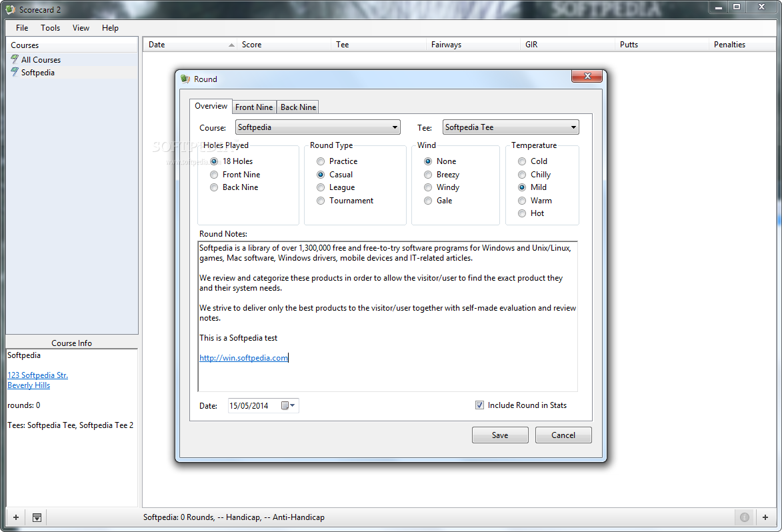Click the Round dialog title icon

[185, 79]
